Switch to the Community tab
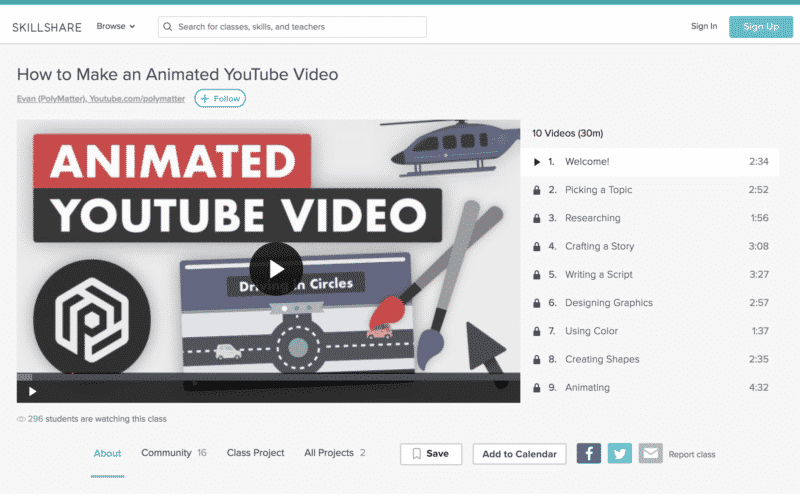Image resolution: width=800 pixels, height=497 pixels. (173, 453)
